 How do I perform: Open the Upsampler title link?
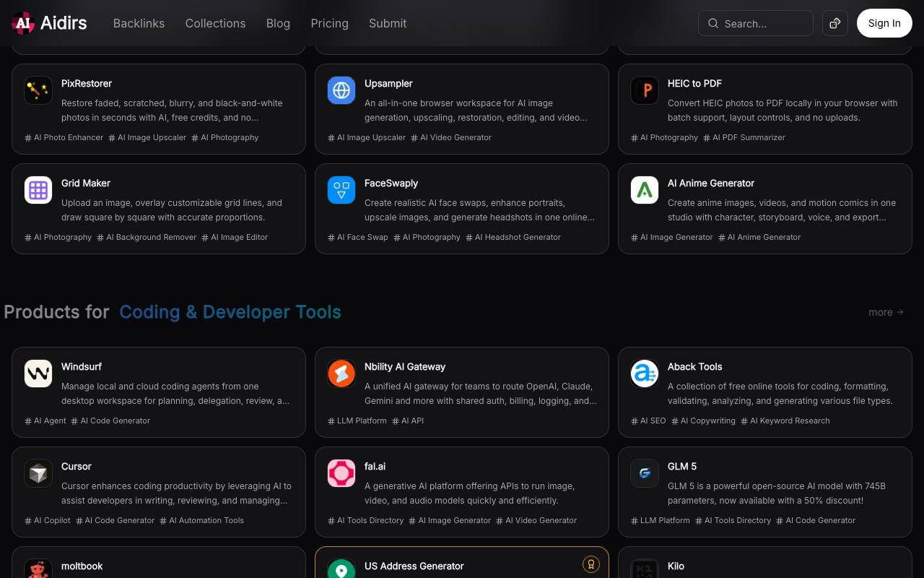[x=388, y=84]
